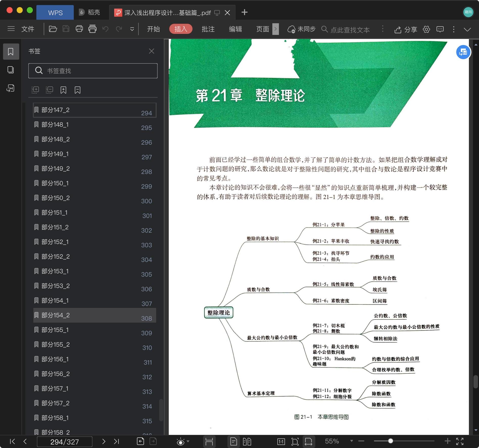Image resolution: width=479 pixels, height=448 pixels.
Task: Click the print preview icon
Action: 92,29
